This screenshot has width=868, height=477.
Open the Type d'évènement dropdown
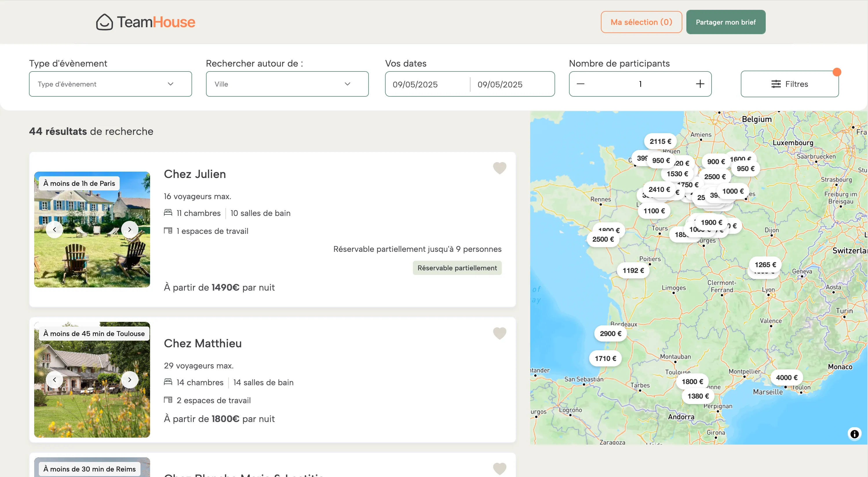[110, 84]
